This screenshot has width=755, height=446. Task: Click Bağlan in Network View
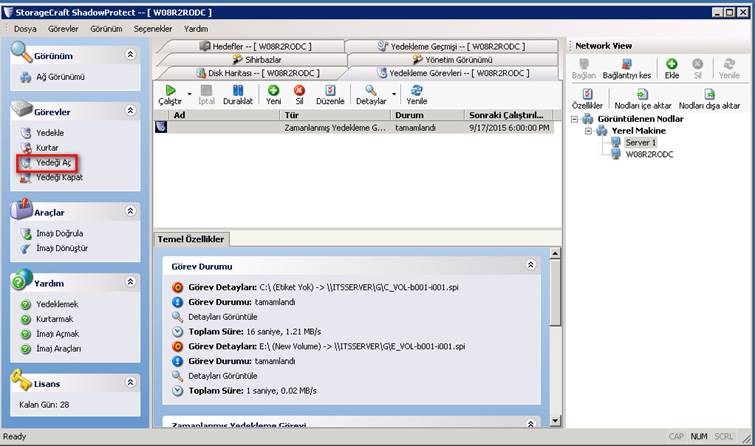[584, 69]
